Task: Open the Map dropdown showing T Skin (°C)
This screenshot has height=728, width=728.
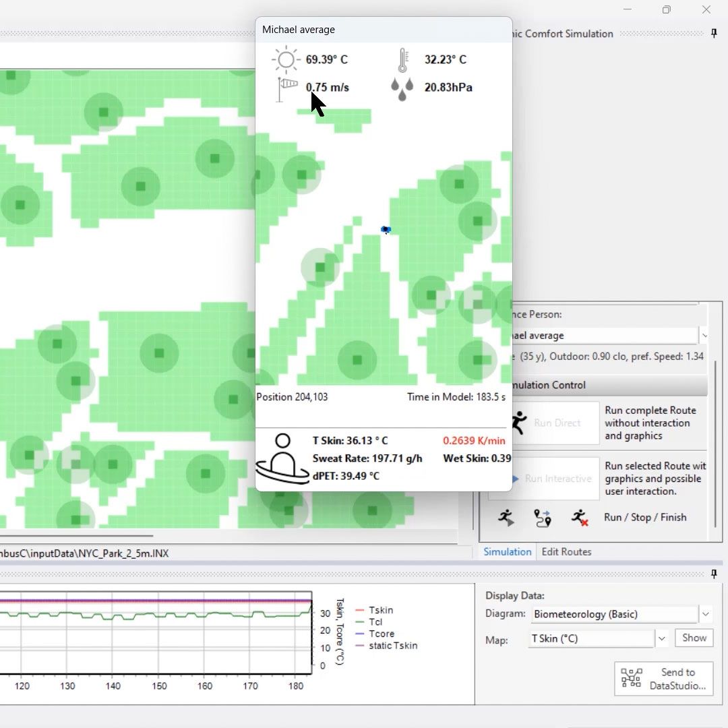Action: [661, 638]
